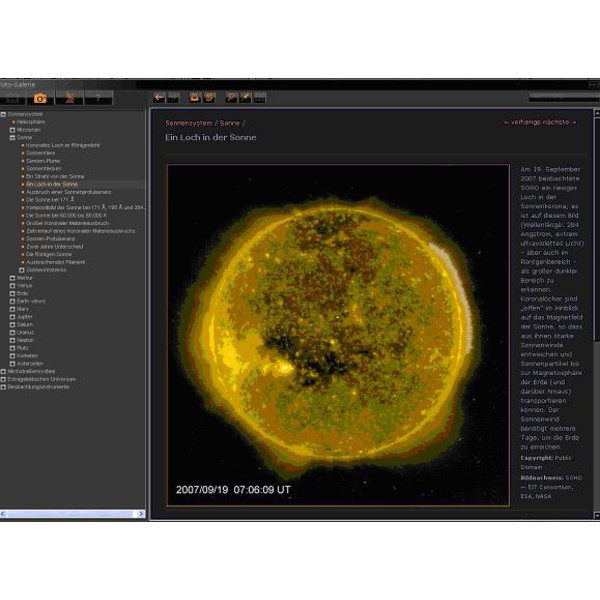Expand the Beobachtungsinstrumente node
Image resolution: width=600 pixels, height=600 pixels.
point(3,387)
